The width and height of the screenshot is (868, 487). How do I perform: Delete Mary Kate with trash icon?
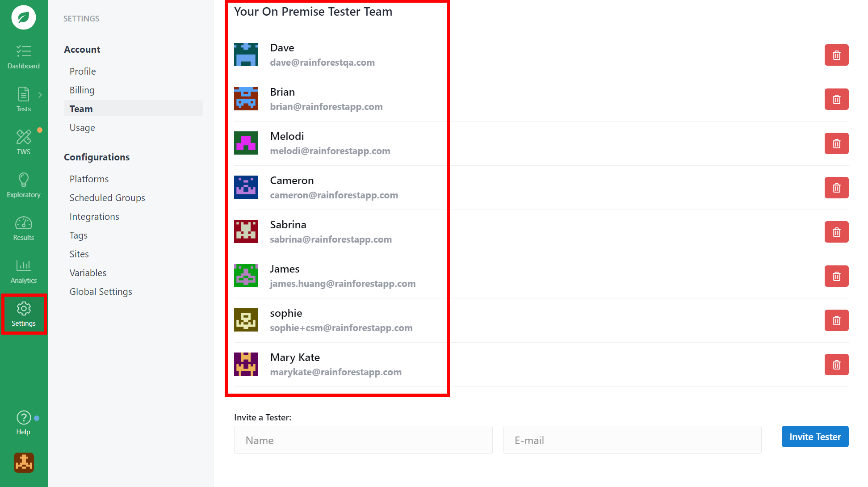point(836,365)
